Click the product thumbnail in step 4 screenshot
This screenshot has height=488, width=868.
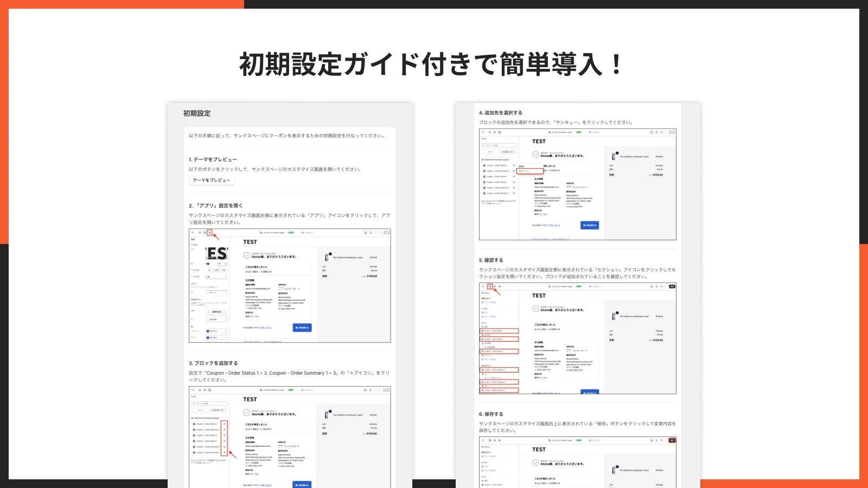pos(614,157)
